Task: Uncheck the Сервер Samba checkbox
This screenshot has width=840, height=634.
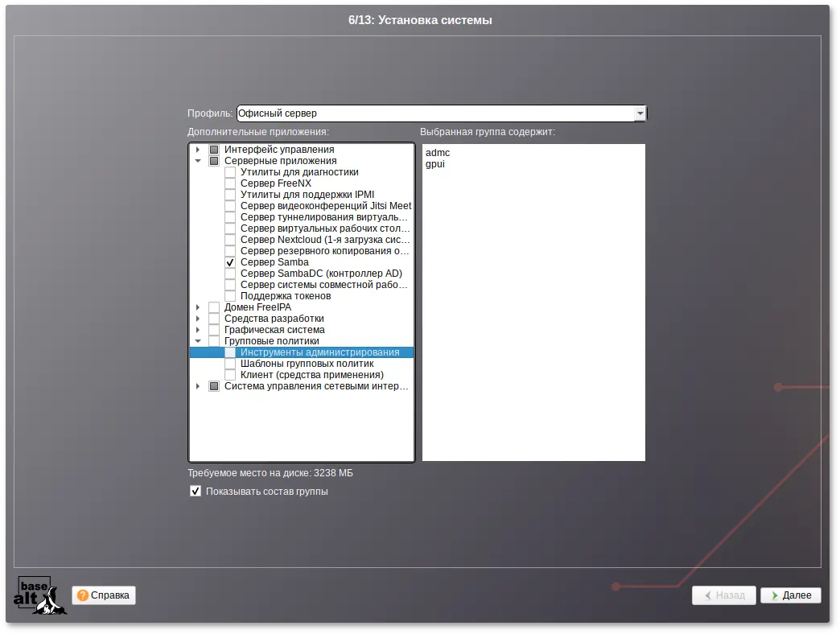Action: (230, 262)
